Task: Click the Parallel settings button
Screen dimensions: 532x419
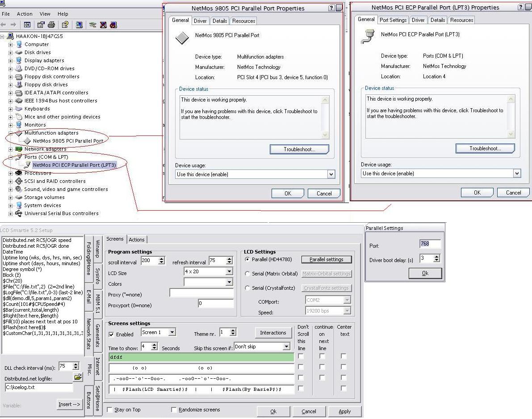Action: [327, 259]
